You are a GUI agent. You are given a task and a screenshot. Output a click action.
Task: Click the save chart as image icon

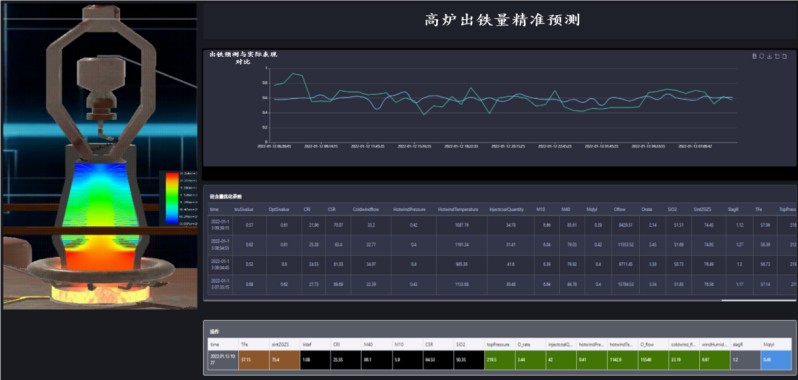tap(770, 56)
